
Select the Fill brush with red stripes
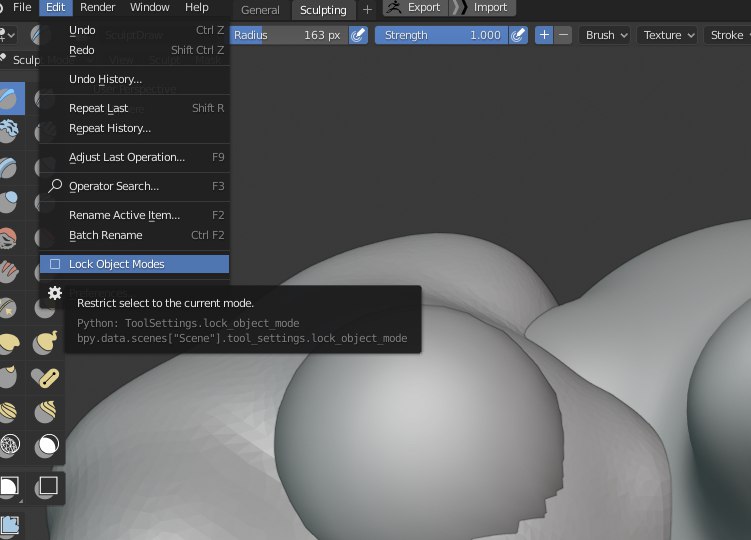(9, 272)
